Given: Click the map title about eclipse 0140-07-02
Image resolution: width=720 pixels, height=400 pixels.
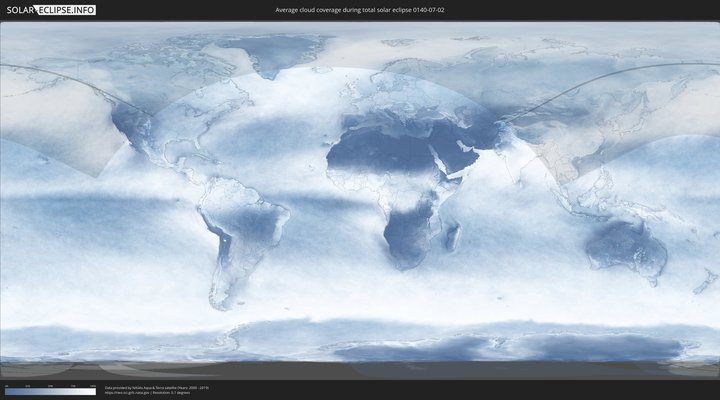Looking at the screenshot, I should tap(360, 10).
